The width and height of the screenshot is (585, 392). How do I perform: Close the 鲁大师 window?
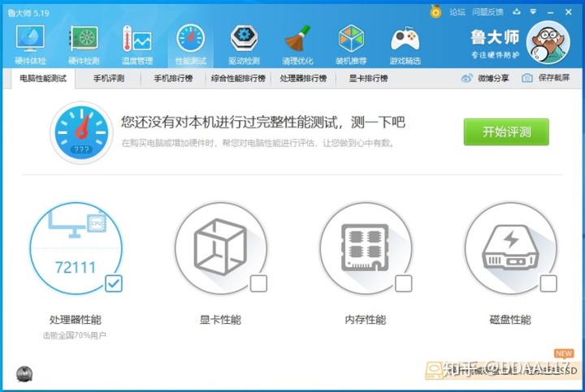point(569,12)
